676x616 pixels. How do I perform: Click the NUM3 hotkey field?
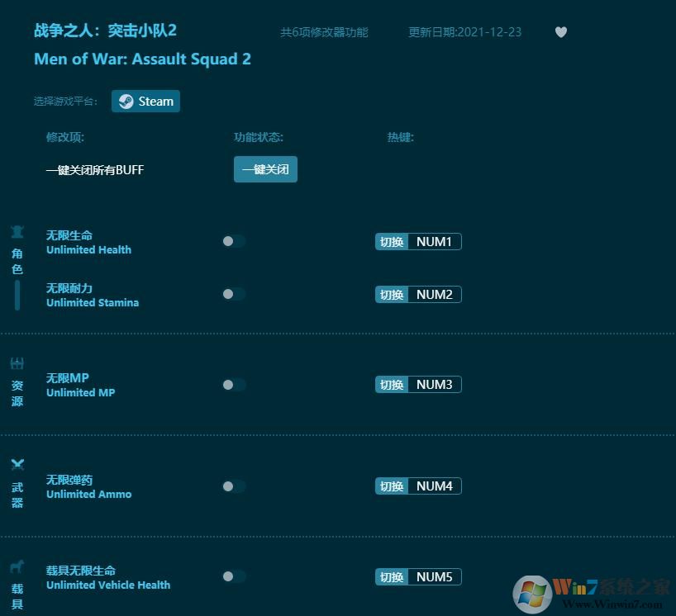pos(436,384)
